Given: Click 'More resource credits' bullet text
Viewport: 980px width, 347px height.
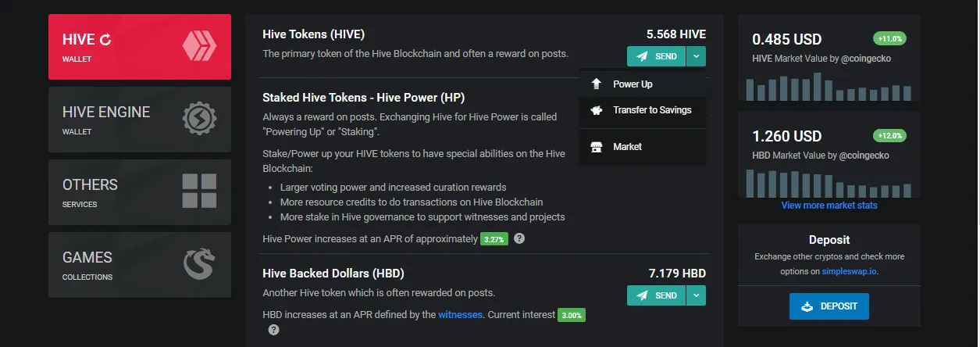Looking at the screenshot, I should tap(411, 202).
